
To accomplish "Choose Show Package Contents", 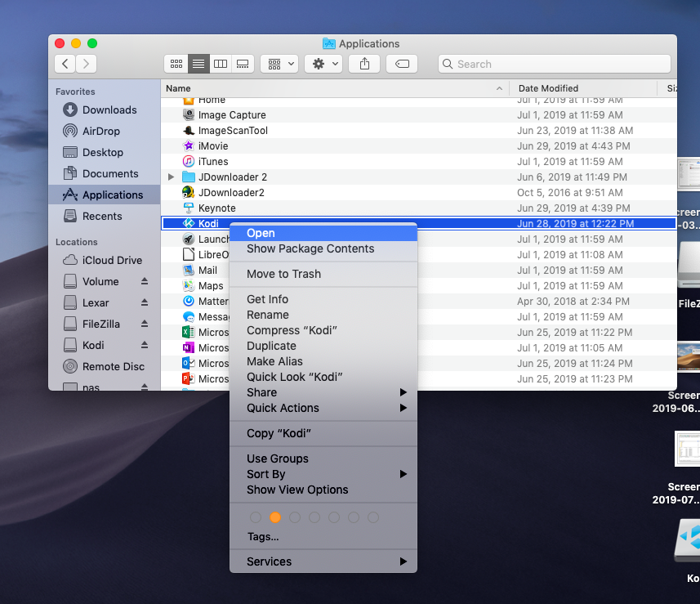I will click(323, 248).
